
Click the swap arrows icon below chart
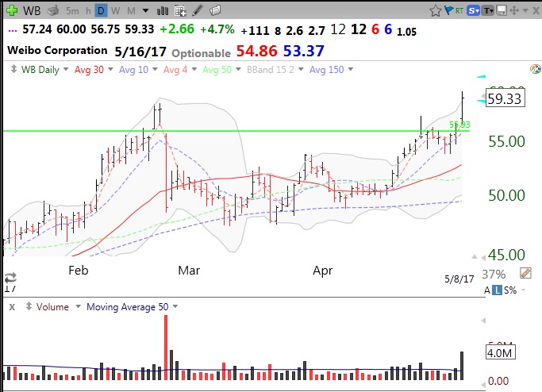[x=10, y=277]
